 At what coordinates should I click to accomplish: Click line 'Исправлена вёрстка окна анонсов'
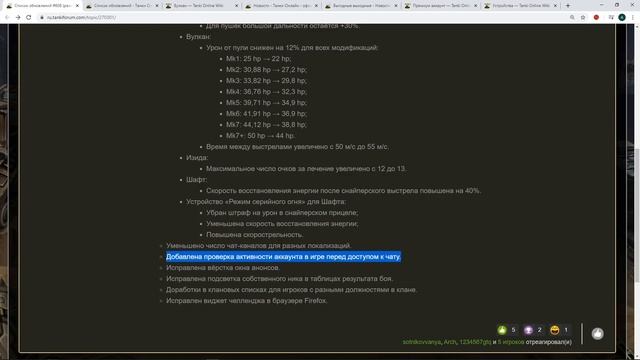223,268
